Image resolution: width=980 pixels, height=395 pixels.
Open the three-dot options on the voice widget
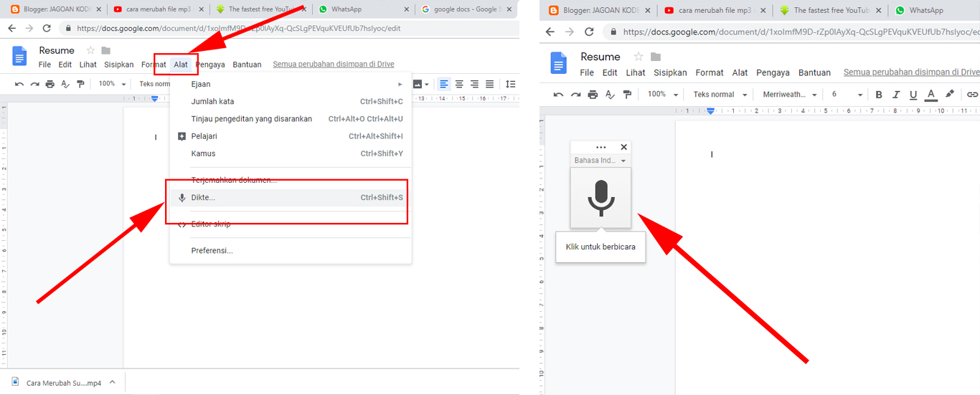601,147
